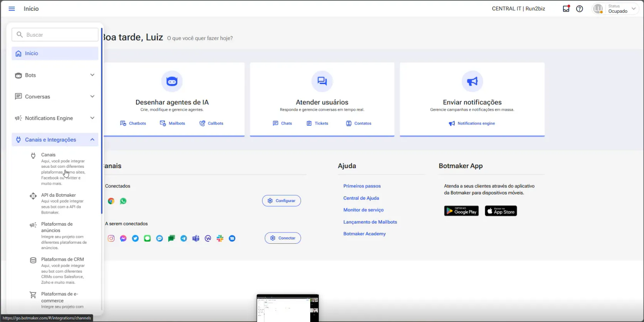Viewport: 644px width, 322px height.
Task: Open the Callbots link
Action: coord(211,123)
